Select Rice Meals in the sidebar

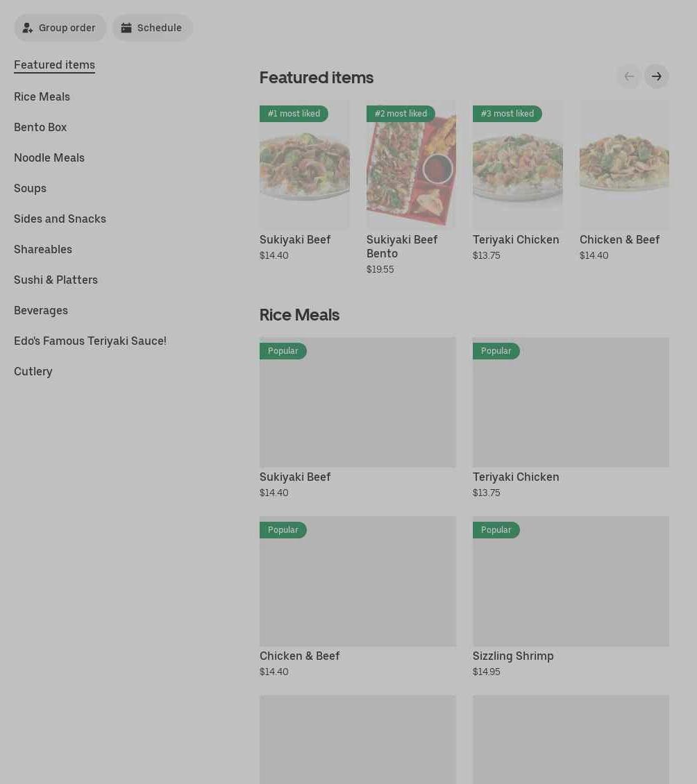pyautogui.click(x=42, y=96)
